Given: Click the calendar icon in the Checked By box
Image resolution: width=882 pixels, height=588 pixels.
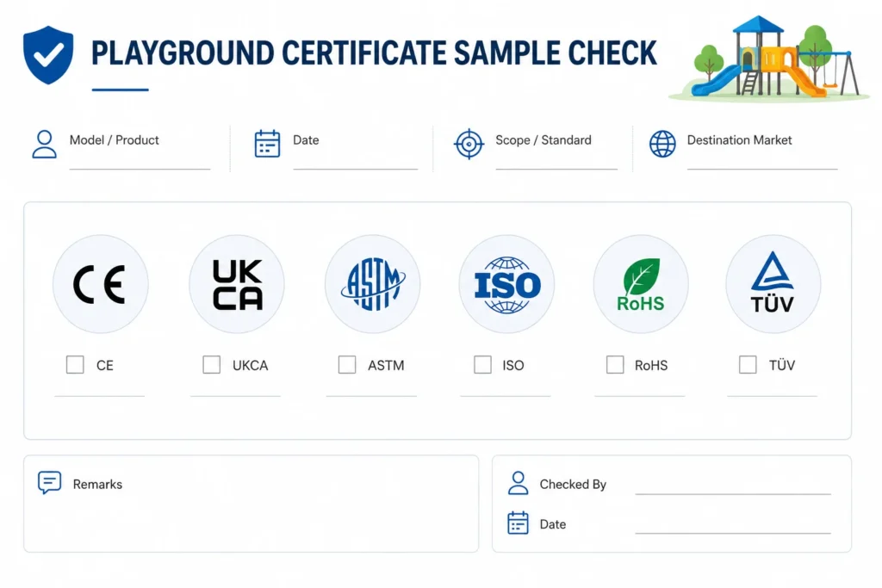Looking at the screenshot, I should pos(518,523).
